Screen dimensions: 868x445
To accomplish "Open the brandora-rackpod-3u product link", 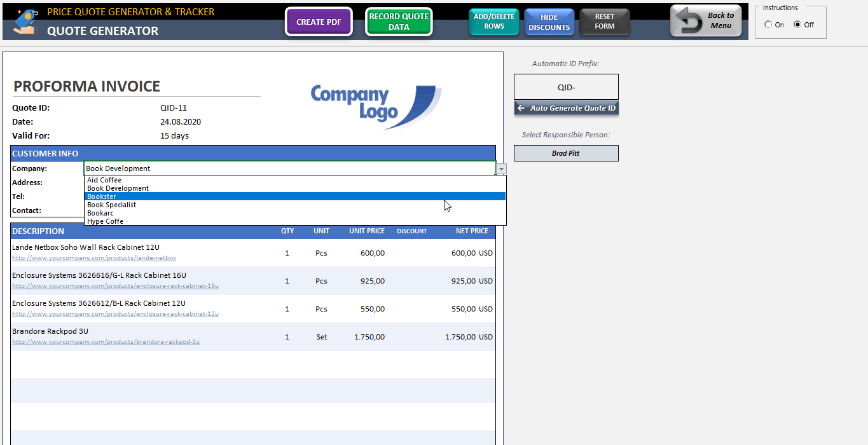I will click(106, 342).
